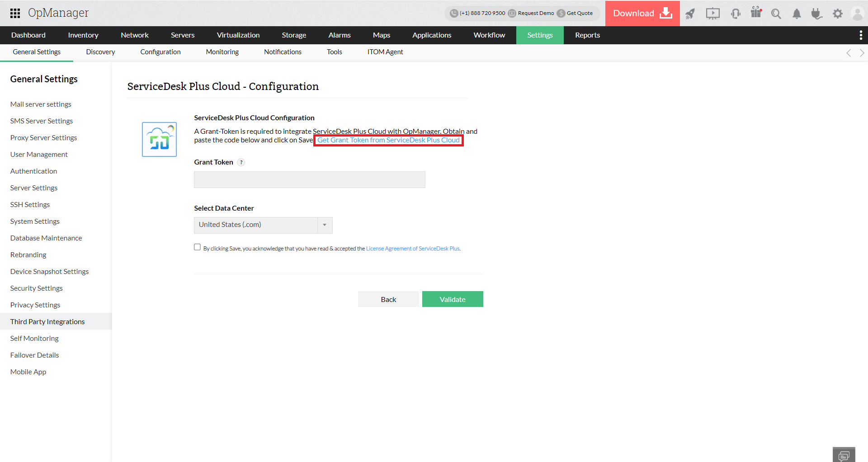Open the apps grid icon beside OpManager logo

[x=15, y=13]
